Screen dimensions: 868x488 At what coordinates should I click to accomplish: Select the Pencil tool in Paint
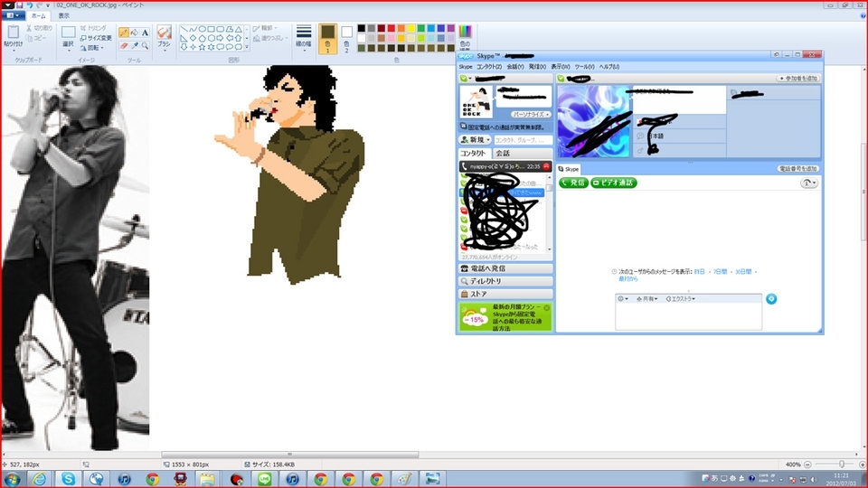[x=124, y=33]
